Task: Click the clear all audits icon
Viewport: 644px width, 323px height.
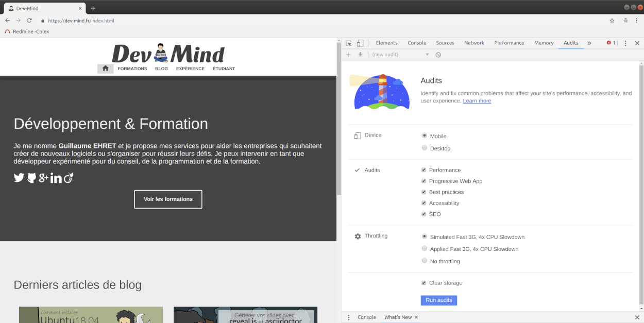Action: (438, 55)
